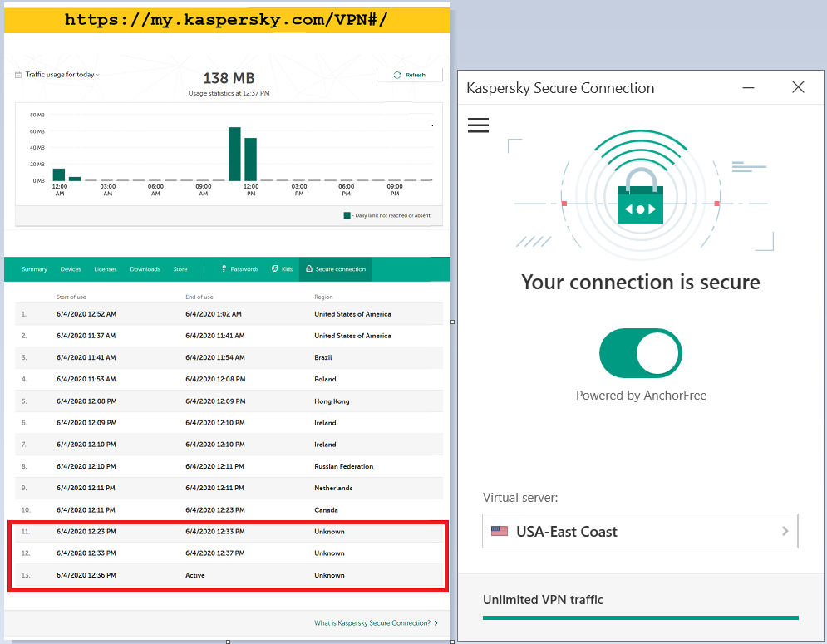Viewport: 827px width, 644px height.
Task: Expand the Traffic usage for today dropdown
Action: (62, 75)
